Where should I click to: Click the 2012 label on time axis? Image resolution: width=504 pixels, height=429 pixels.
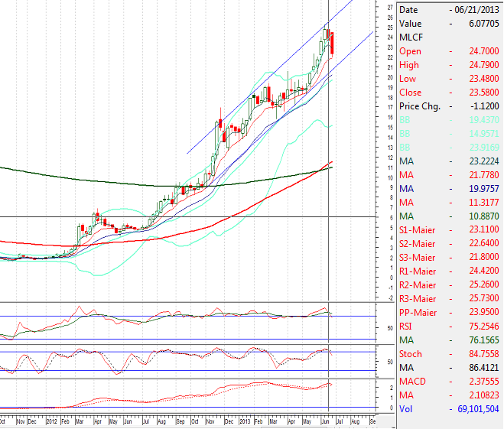pos(51,421)
